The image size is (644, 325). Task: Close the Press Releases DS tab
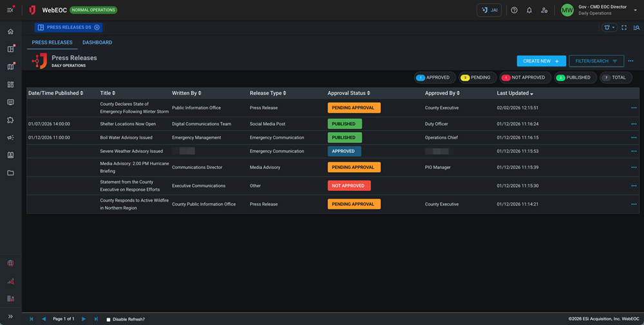[97, 28]
